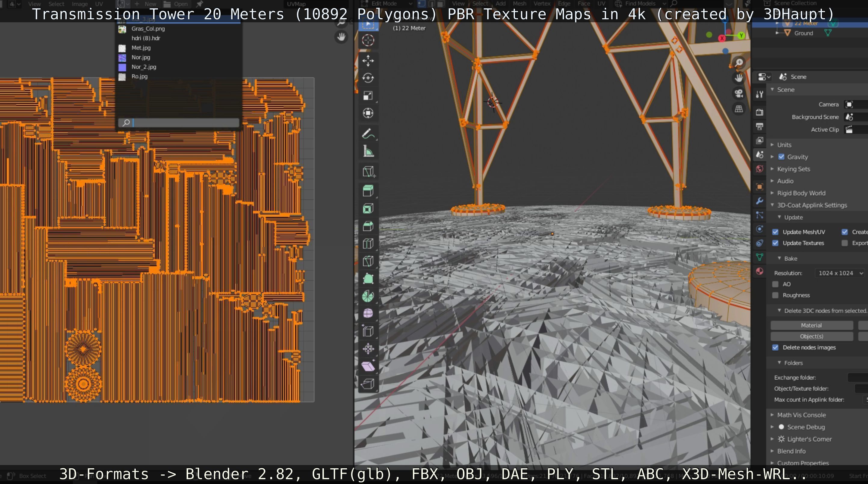Select the Smooth vertices tool
868x484 pixels.
pos(367,314)
